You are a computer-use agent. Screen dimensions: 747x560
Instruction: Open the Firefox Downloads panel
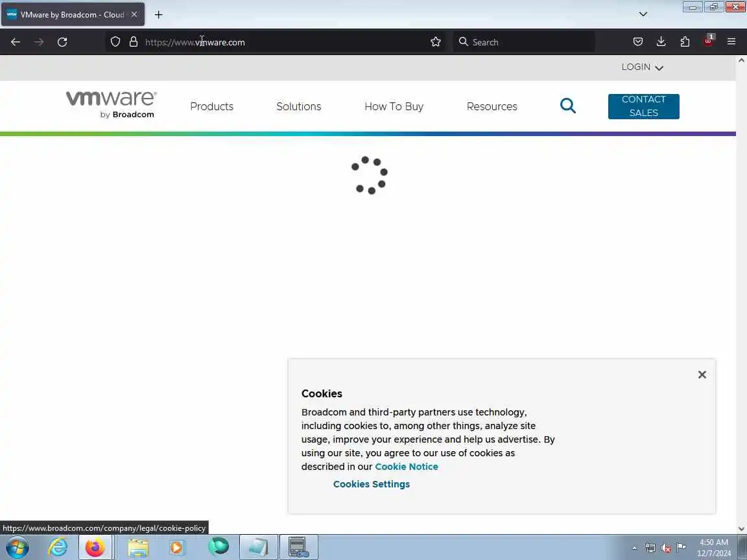(661, 42)
